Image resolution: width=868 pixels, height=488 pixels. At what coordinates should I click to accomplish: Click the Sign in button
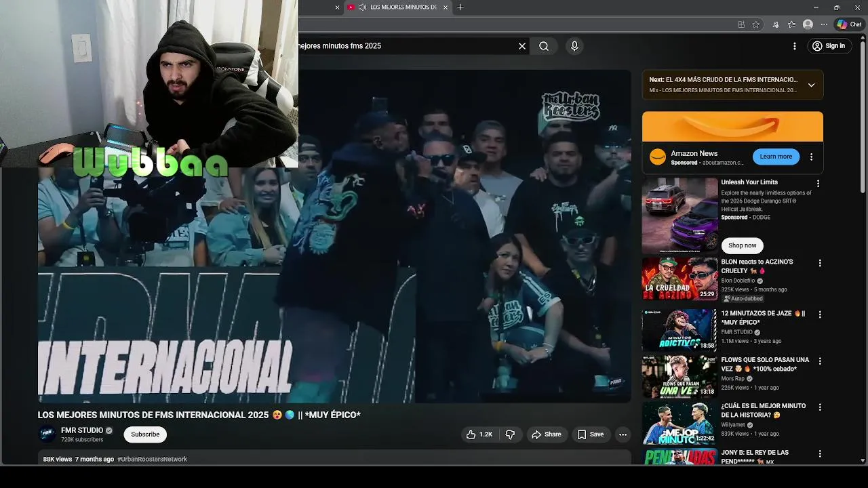(829, 46)
